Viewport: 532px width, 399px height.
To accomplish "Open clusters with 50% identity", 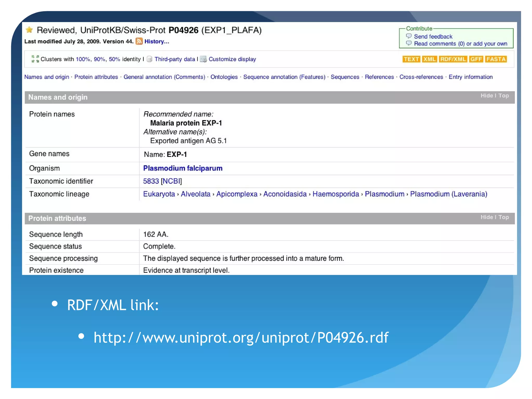I will point(114,59).
